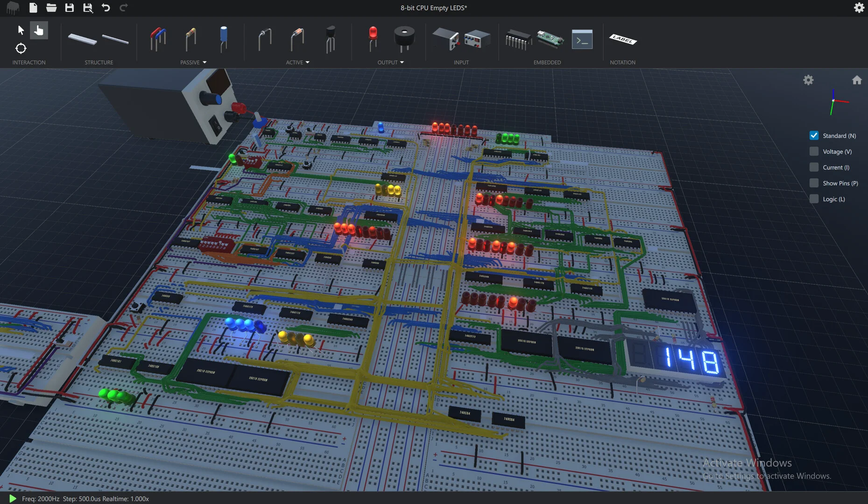Enable the Current (I) view
The width and height of the screenshot is (868, 504).
tap(813, 167)
